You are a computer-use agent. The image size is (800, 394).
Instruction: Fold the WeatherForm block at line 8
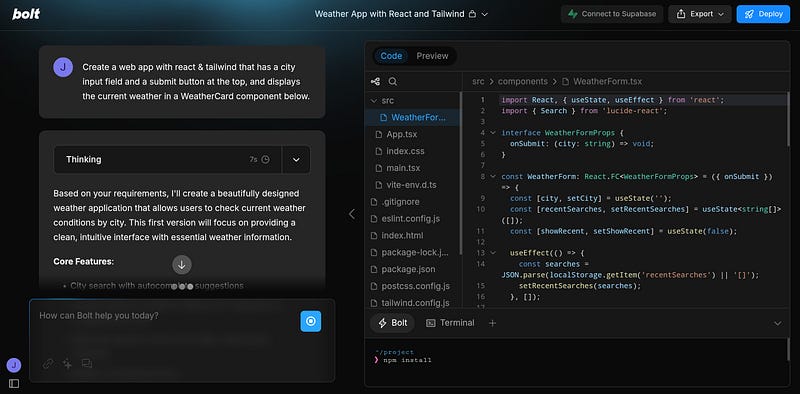(x=493, y=177)
